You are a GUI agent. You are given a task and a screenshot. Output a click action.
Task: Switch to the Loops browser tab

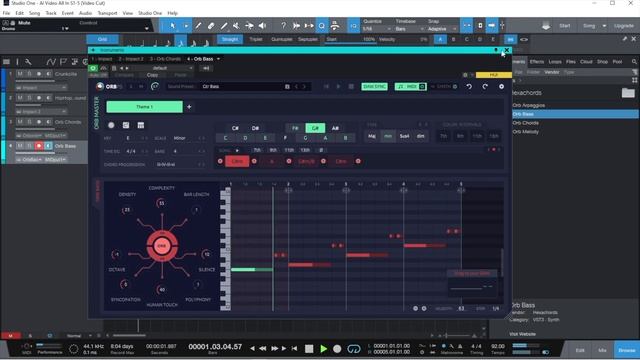pyautogui.click(x=555, y=62)
